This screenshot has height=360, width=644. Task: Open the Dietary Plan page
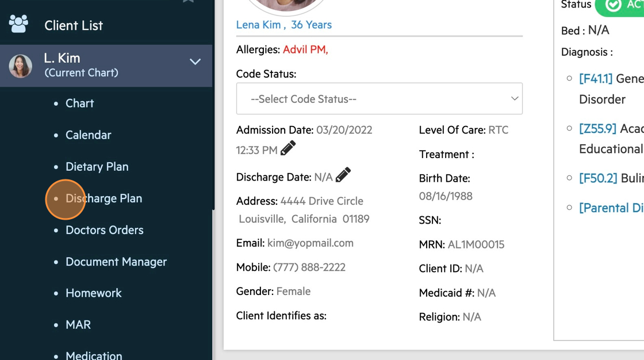click(x=97, y=167)
